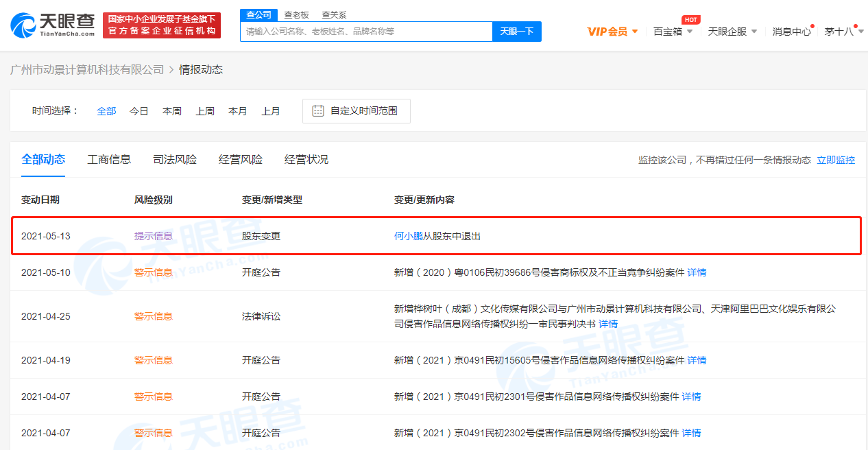Select 上月 time filter

pyautogui.click(x=271, y=111)
